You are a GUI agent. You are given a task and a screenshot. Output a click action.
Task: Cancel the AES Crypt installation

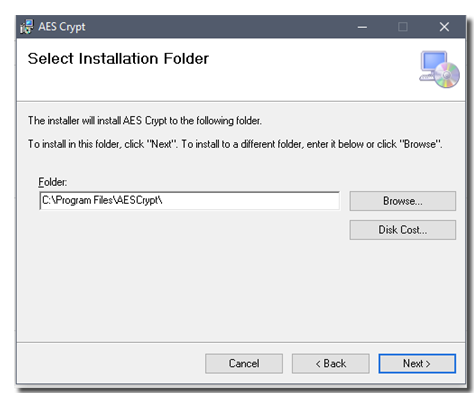pyautogui.click(x=244, y=363)
